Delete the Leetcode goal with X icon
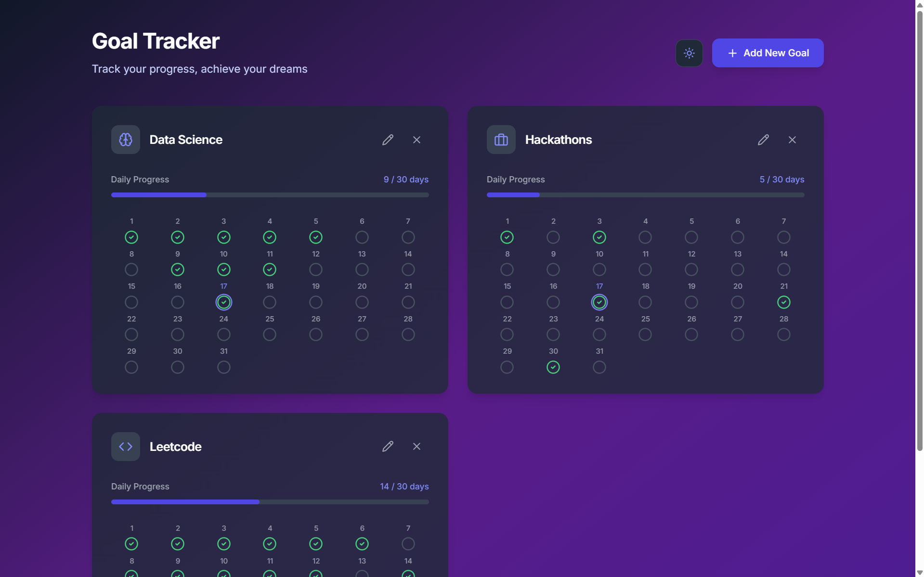Viewport: 924px width, 577px height. pyautogui.click(x=416, y=446)
